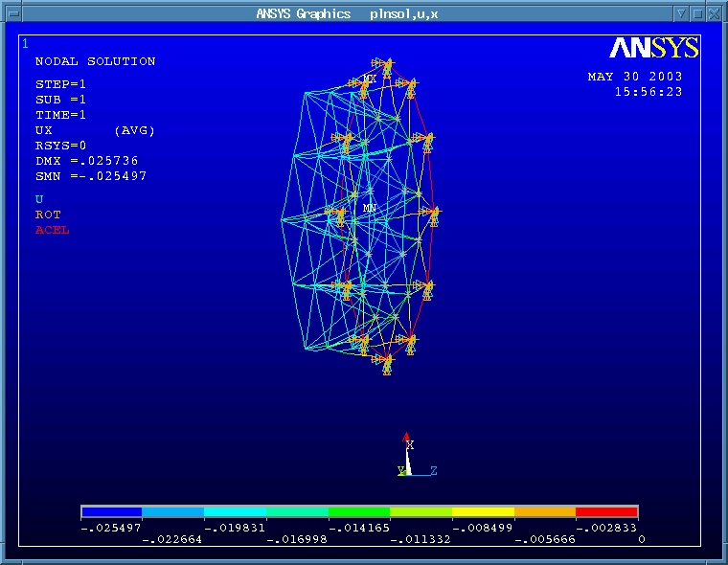Click the RSYS=0 label

click(x=60, y=146)
